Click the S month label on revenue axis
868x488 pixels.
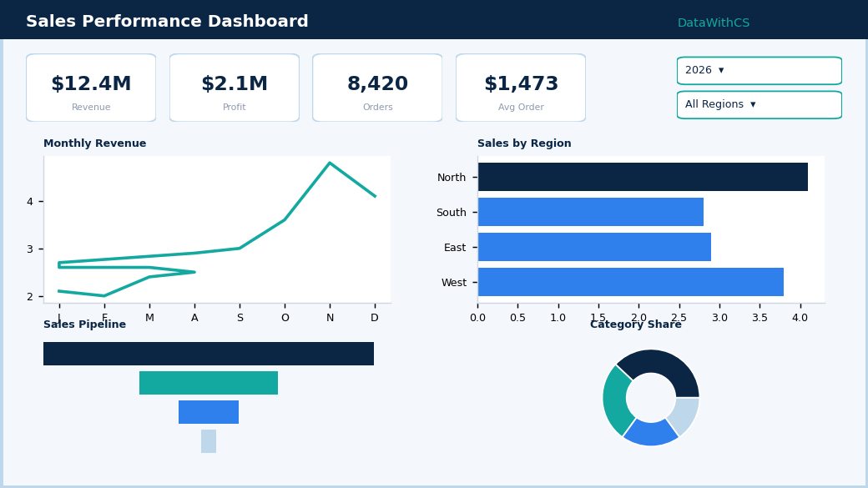click(240, 318)
